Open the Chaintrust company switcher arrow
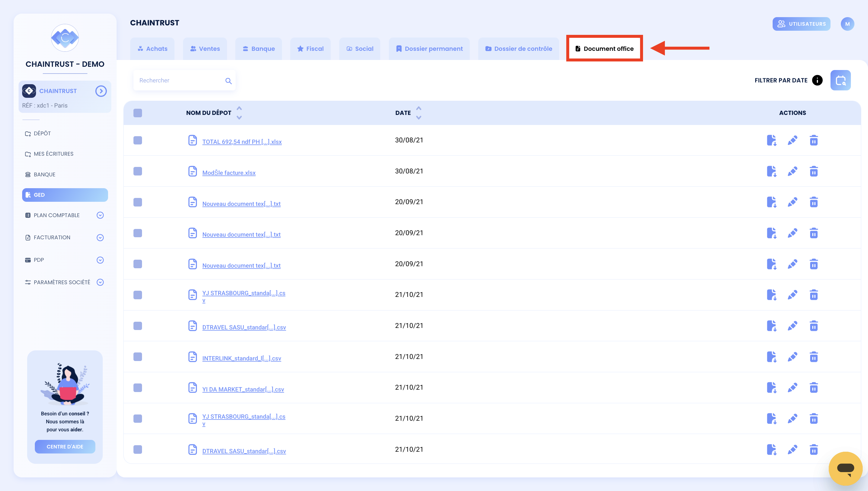The width and height of the screenshot is (868, 491). tap(101, 91)
